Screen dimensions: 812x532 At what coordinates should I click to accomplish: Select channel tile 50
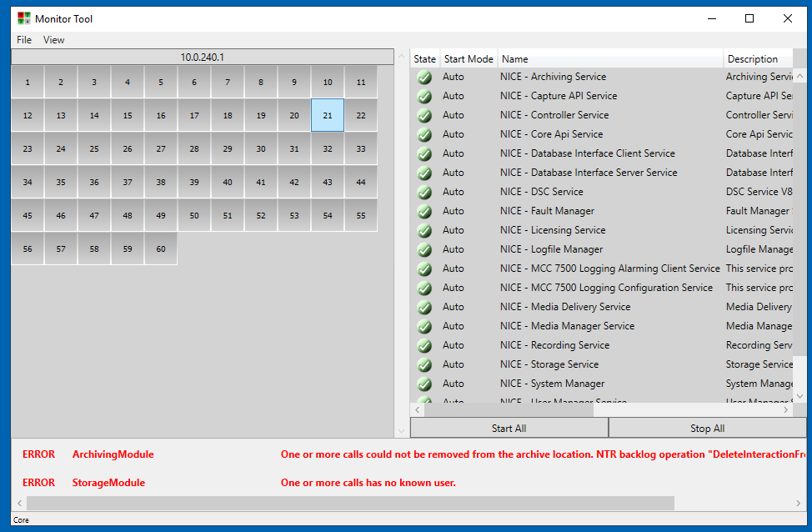pyautogui.click(x=194, y=215)
